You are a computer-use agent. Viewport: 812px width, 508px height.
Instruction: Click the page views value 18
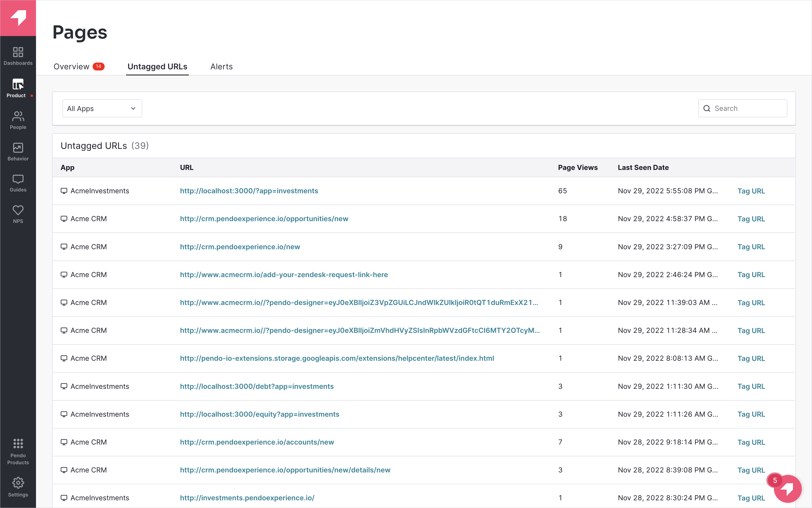pos(563,219)
